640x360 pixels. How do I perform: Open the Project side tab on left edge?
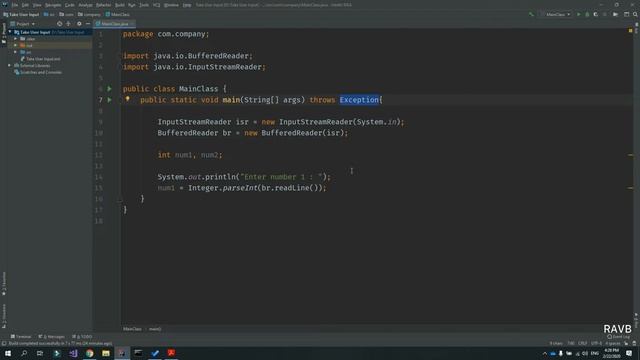(x=4, y=33)
